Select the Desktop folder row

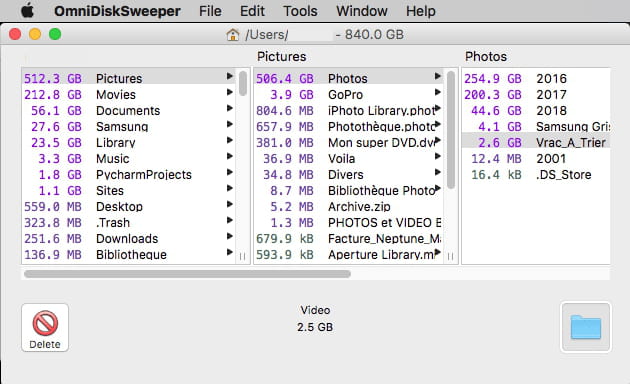tap(129, 206)
